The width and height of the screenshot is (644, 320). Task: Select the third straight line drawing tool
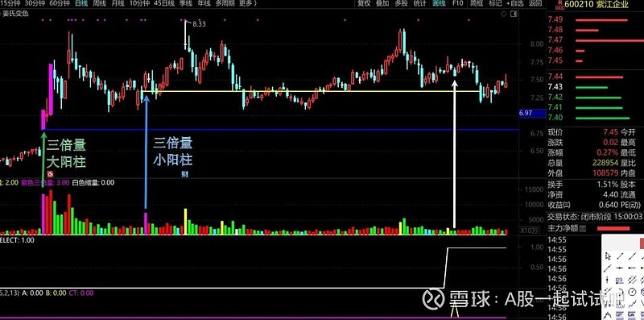pos(632,256)
